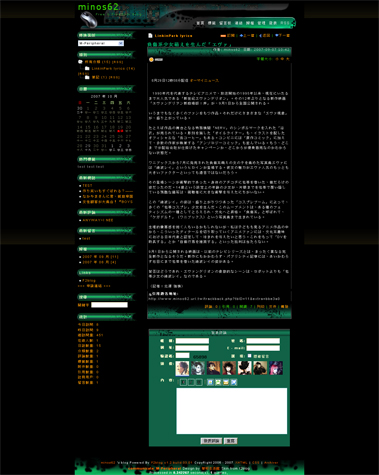This screenshot has height=475, width=379.
Task: Open the fifth item in top navigation bar
Action: (x=250, y=23)
